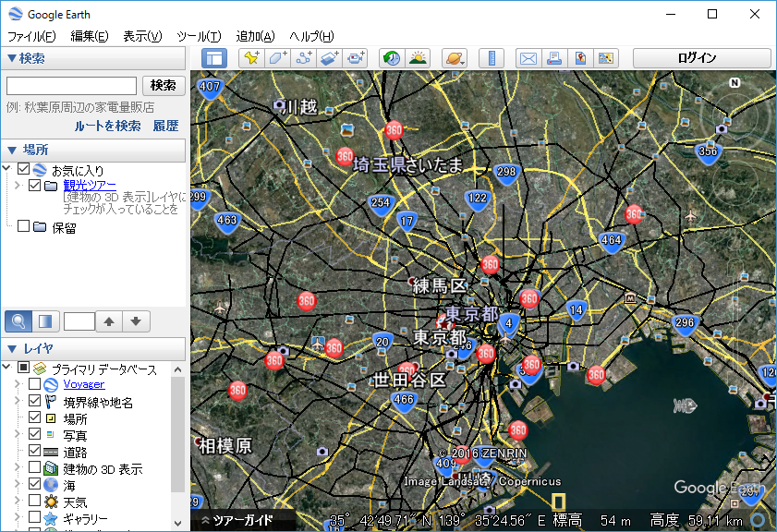Open the ヘルプ(H) menu
Screen dimensions: 777x532
(311, 37)
